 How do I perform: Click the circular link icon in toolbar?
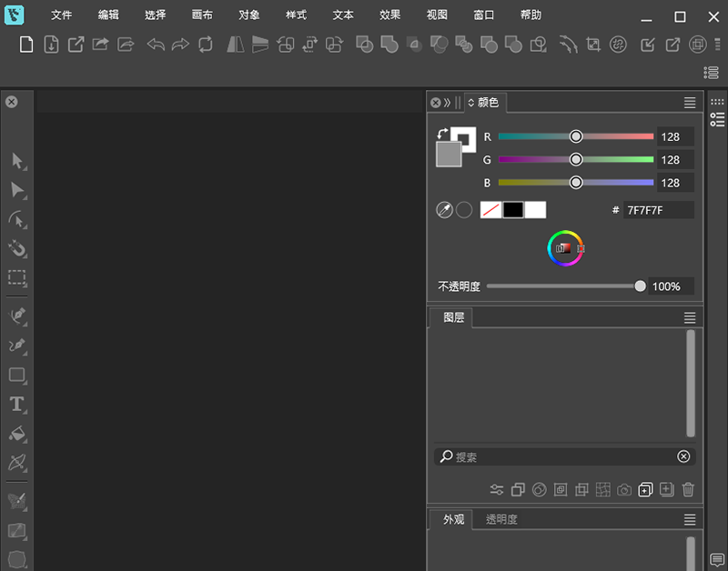coord(618,45)
